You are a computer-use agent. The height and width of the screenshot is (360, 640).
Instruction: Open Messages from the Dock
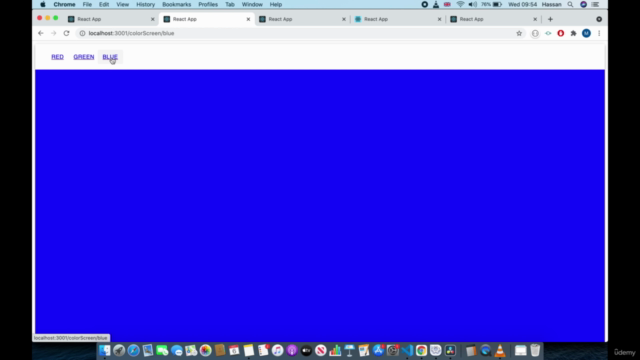coord(177,350)
